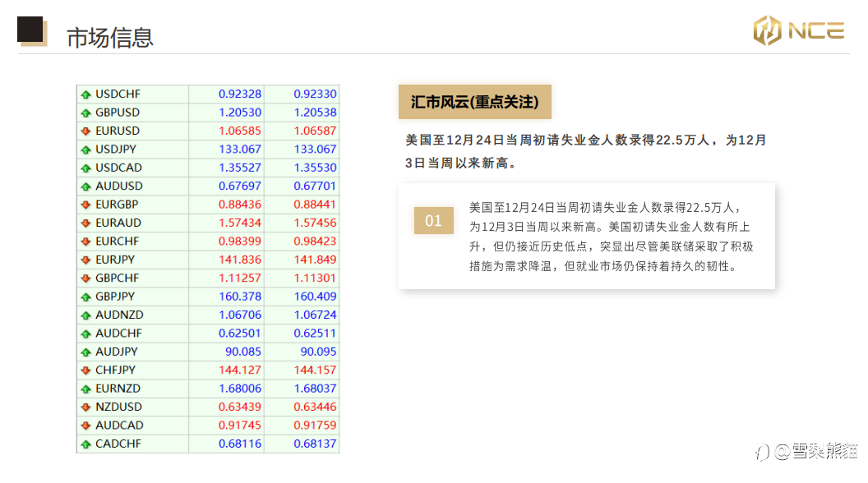Click the USDCAD bid price 1.35527

point(240,168)
